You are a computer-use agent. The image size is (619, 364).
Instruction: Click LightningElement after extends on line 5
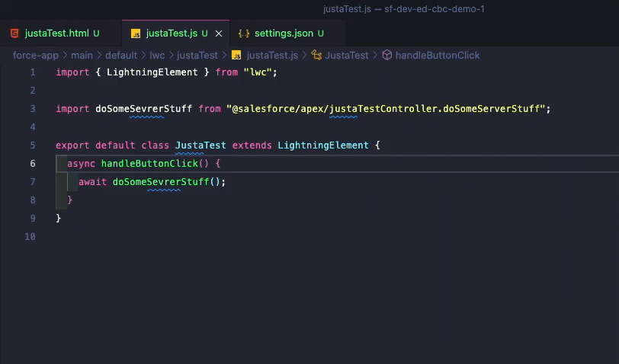pos(323,145)
